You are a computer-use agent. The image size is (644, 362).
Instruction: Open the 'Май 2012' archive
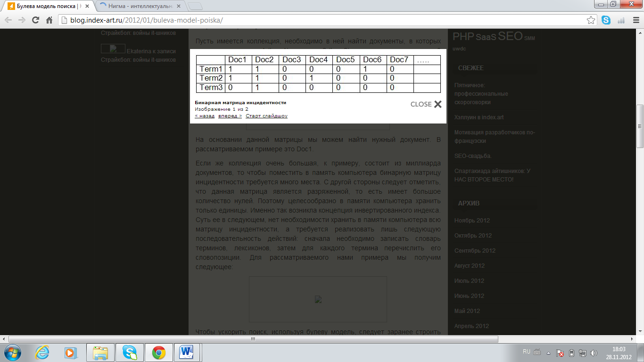pyautogui.click(x=467, y=311)
